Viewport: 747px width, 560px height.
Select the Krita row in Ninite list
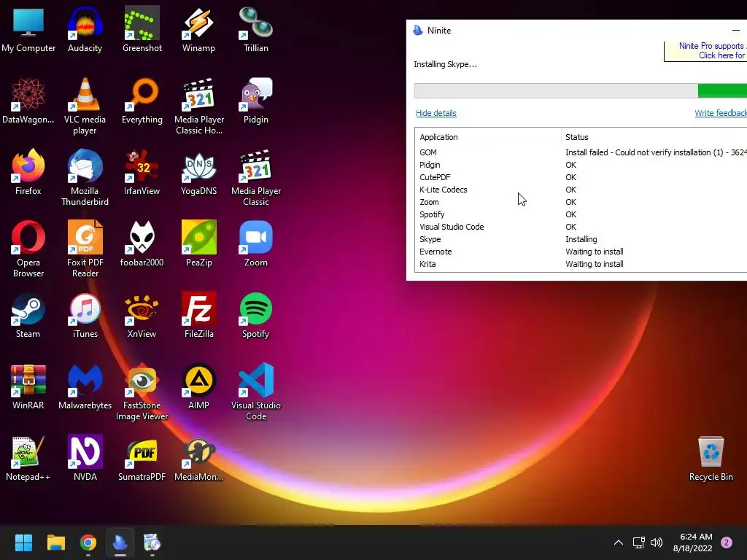tap(581, 264)
